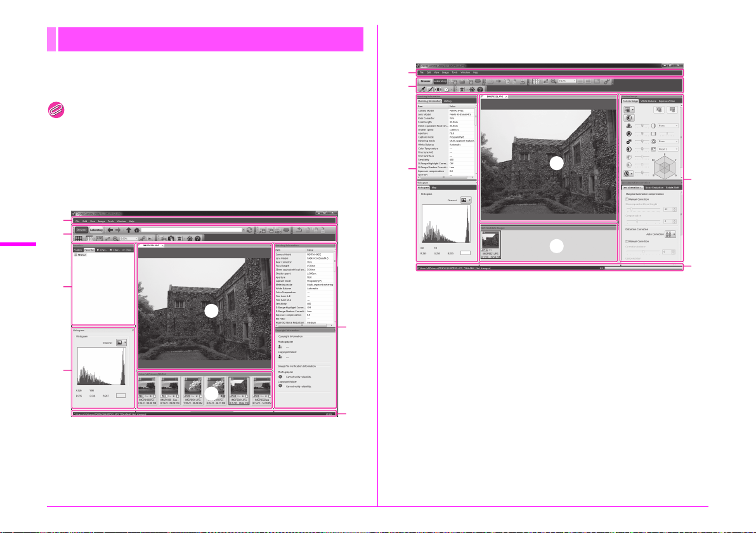Switch to the Rotate/Shift tab

[672, 188]
